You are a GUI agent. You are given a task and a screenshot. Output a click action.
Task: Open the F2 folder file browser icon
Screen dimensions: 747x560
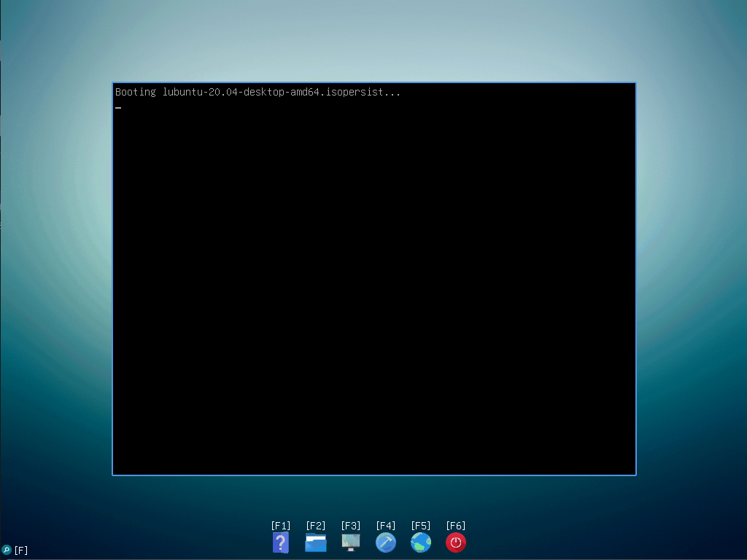point(316,542)
